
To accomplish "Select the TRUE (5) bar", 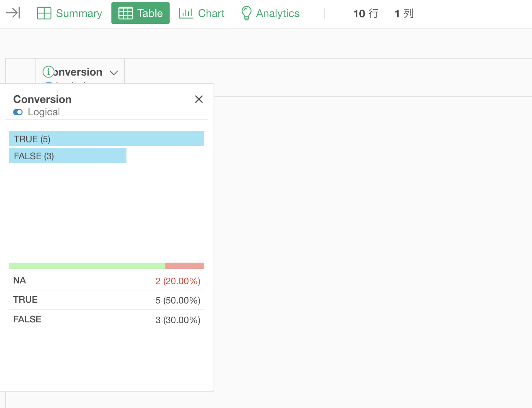I will (106, 139).
